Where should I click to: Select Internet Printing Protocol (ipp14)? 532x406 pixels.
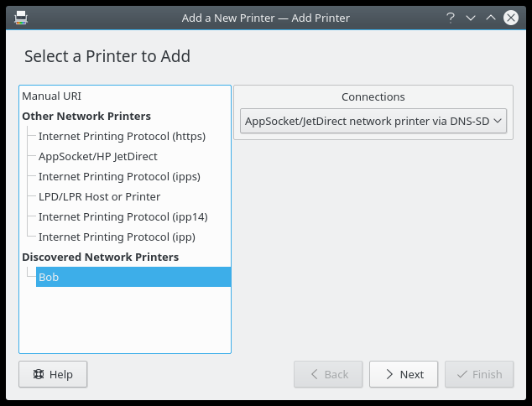[x=123, y=217]
